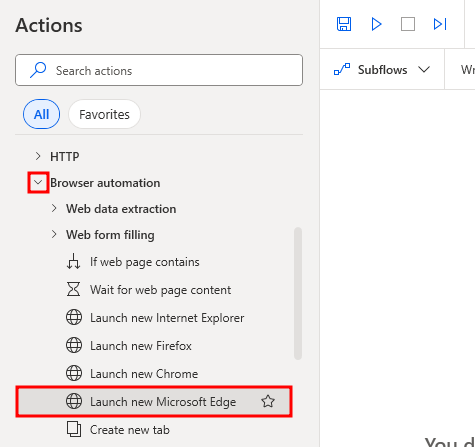Select the HTTP group label
475x447 pixels.
click(x=65, y=156)
